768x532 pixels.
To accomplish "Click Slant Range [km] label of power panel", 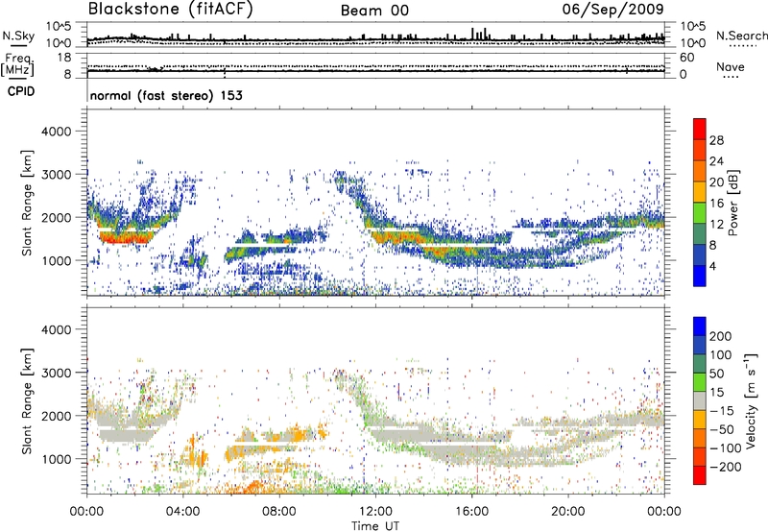I will [27, 203].
